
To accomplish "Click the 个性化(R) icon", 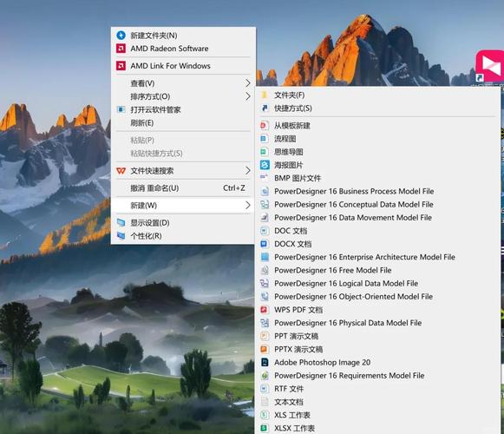I will 121,235.
